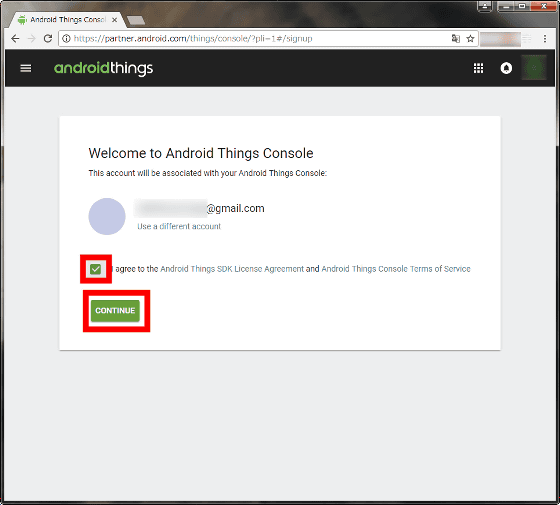Image resolution: width=560 pixels, height=505 pixels.
Task: Reload the current page
Action: 48,39
